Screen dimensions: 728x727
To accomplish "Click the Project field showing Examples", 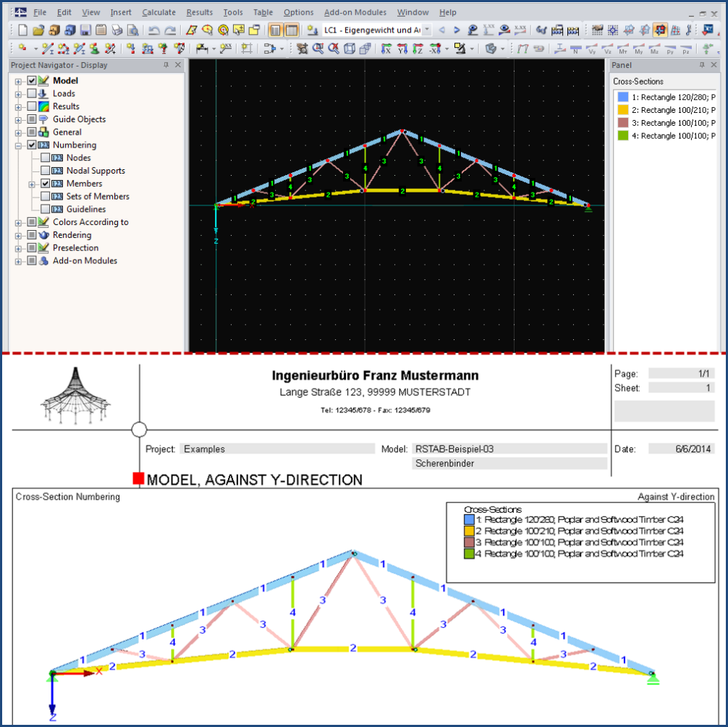I will (277, 449).
